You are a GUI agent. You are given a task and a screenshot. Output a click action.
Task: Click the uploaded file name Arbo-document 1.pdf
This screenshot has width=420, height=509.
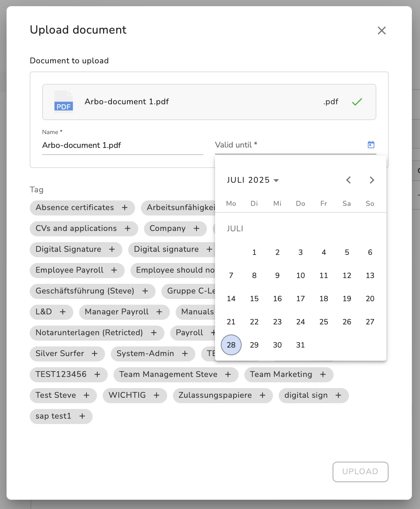point(127,102)
